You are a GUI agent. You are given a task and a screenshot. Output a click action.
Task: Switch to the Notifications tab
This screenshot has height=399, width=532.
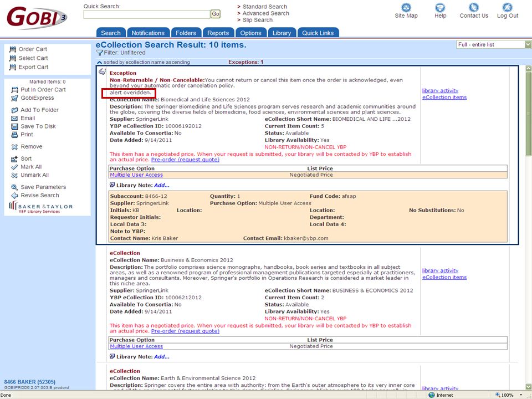(x=149, y=33)
